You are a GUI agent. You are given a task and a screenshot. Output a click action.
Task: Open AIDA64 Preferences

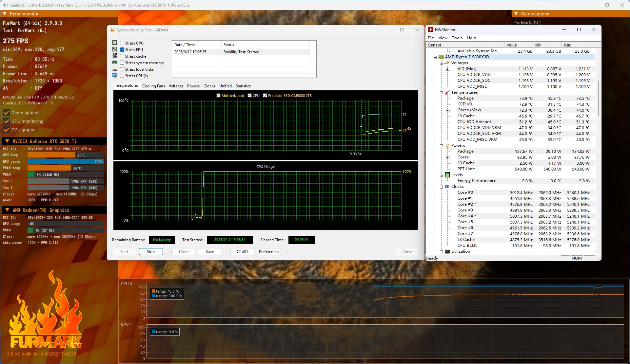click(x=269, y=252)
